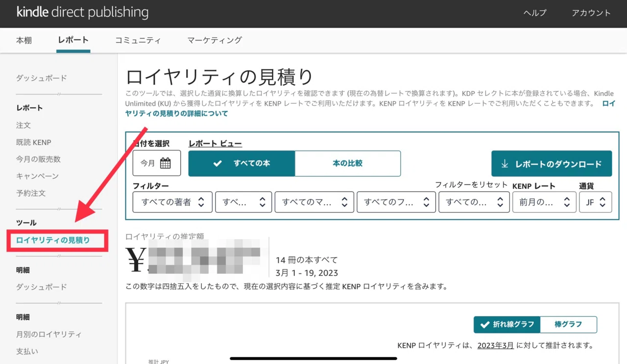627x364 pixels.
Task: Open the すべてのマ... filter dropdown
Action: pyautogui.click(x=314, y=202)
